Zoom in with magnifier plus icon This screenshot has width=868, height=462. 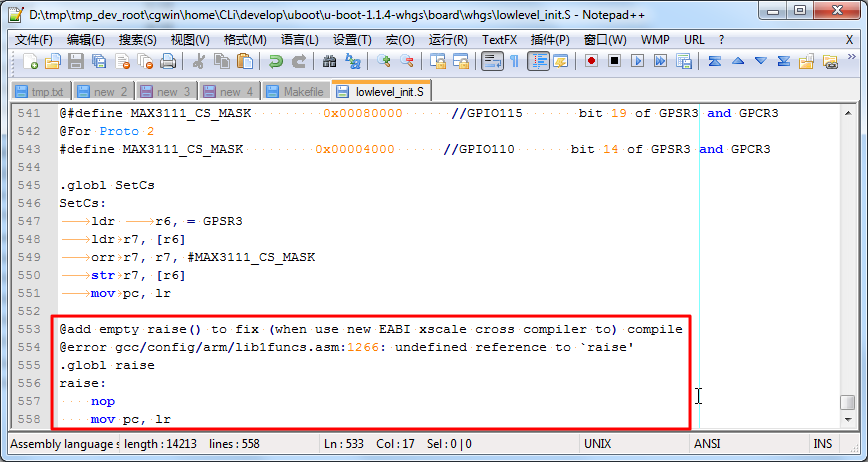coord(383,61)
